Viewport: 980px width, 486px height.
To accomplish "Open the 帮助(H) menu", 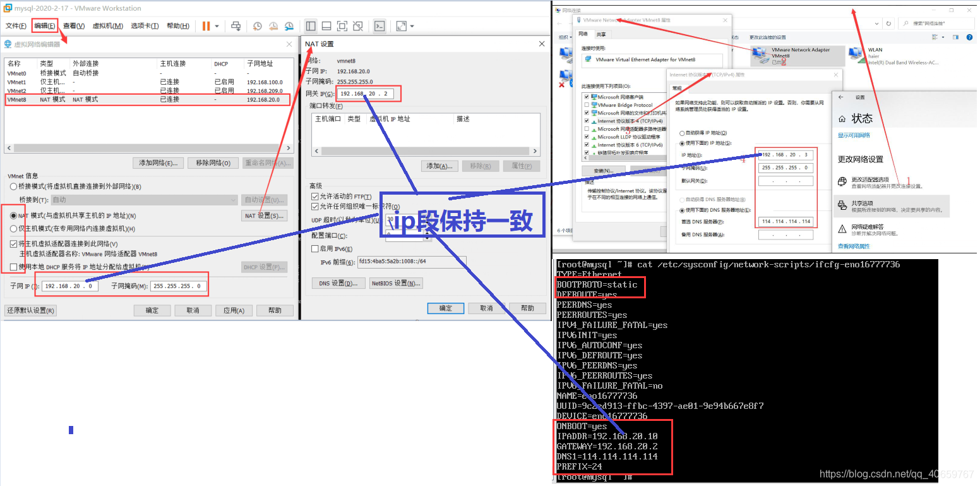I will pyautogui.click(x=178, y=26).
